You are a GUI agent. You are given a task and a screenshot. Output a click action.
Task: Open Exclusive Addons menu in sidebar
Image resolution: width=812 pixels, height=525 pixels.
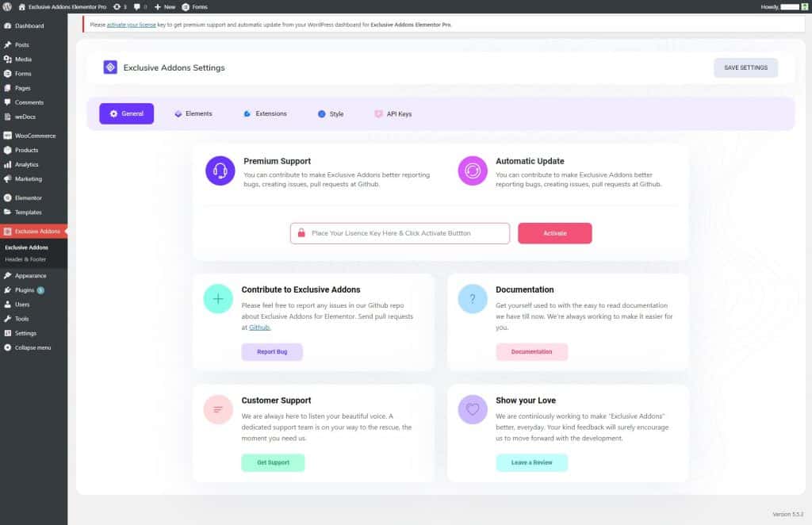[x=33, y=232]
